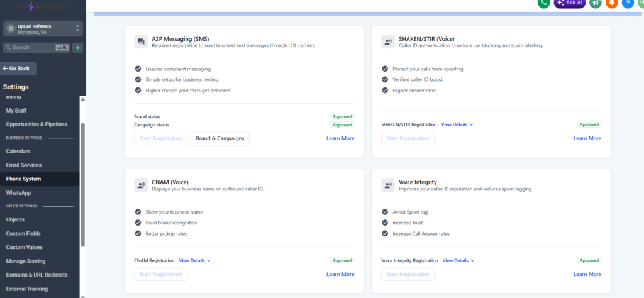Screen dimensions: 644x298
Task: Click the green phone dialer icon
Action: pos(544,3)
